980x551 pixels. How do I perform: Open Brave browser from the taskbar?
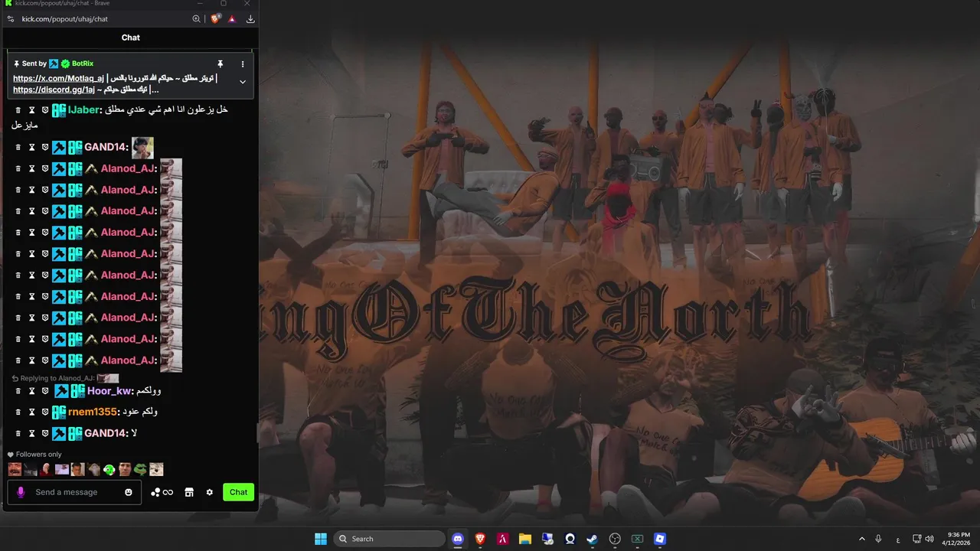pyautogui.click(x=480, y=539)
